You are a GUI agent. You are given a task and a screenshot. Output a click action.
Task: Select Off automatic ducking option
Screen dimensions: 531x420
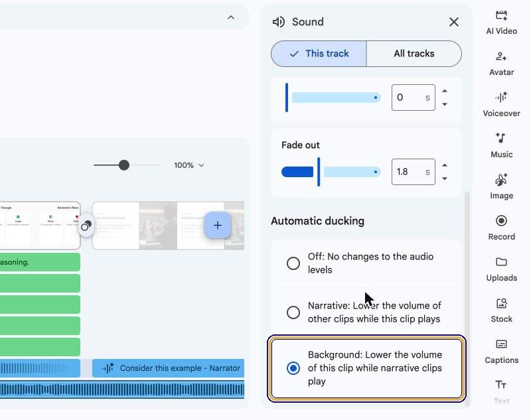[x=366, y=263]
